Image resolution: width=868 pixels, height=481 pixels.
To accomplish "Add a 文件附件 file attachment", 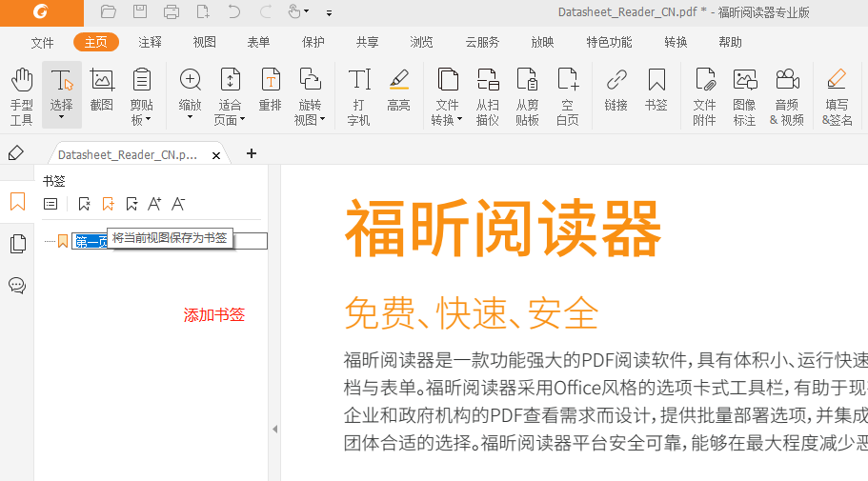I will pos(705,96).
